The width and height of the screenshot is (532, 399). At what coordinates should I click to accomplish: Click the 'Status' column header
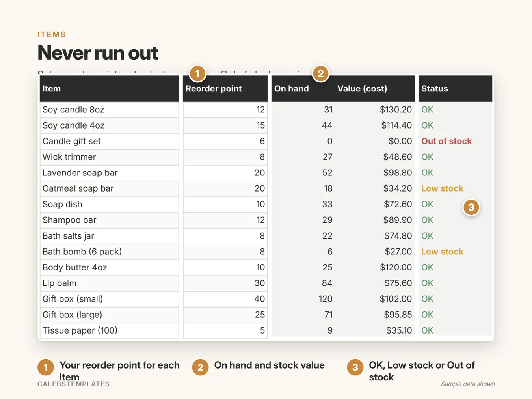click(456, 89)
